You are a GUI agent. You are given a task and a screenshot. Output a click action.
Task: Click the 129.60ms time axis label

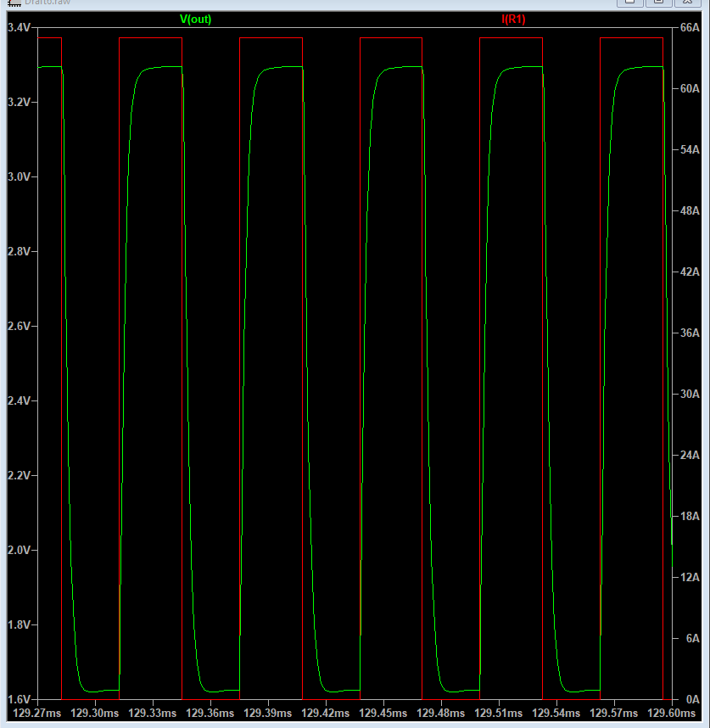point(672,714)
